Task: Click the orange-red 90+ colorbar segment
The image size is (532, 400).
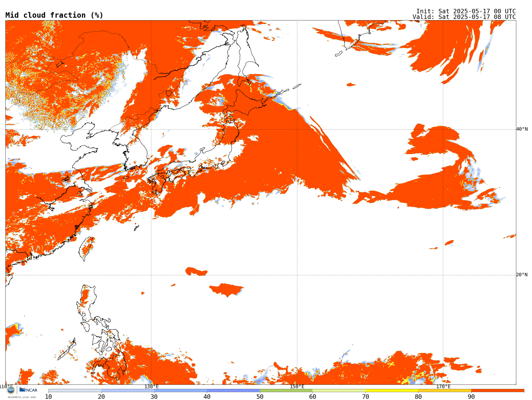Action: point(498,391)
